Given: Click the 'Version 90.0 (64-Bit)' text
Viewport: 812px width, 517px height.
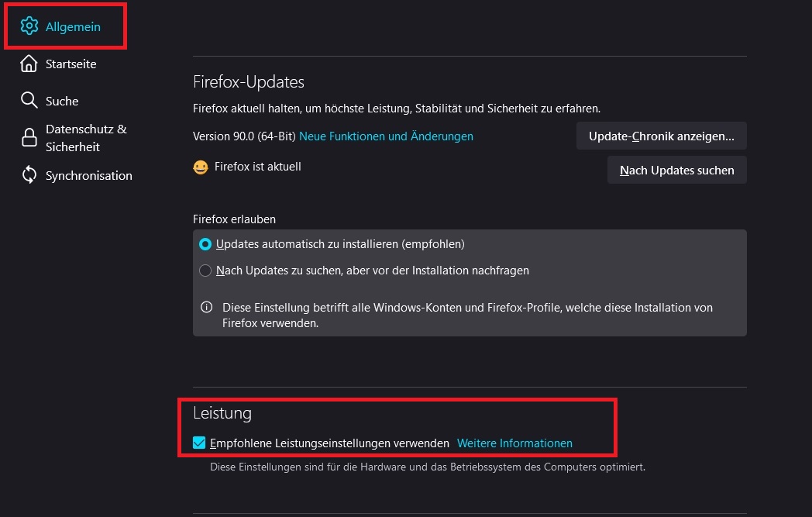Looking at the screenshot, I should (x=244, y=136).
